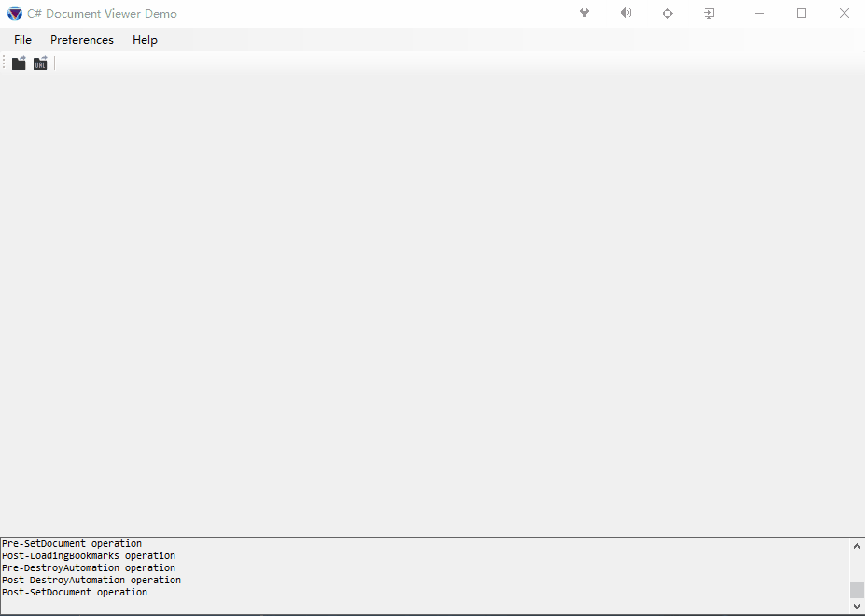865x616 pixels.
Task: Click the toolbar drag grip handle
Action: pos(4,63)
